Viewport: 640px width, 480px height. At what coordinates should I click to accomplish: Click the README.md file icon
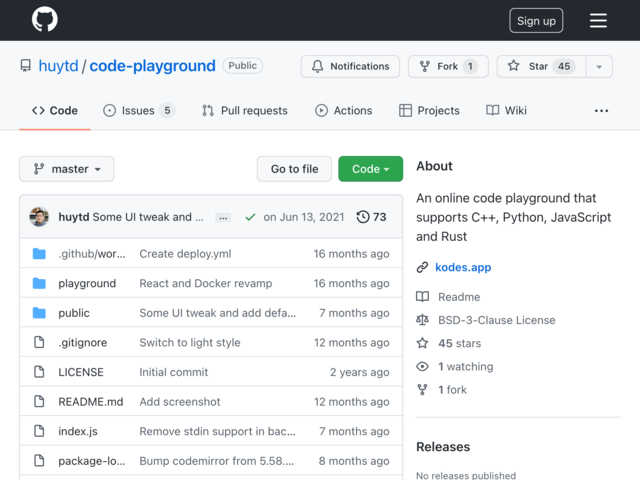pyautogui.click(x=39, y=401)
